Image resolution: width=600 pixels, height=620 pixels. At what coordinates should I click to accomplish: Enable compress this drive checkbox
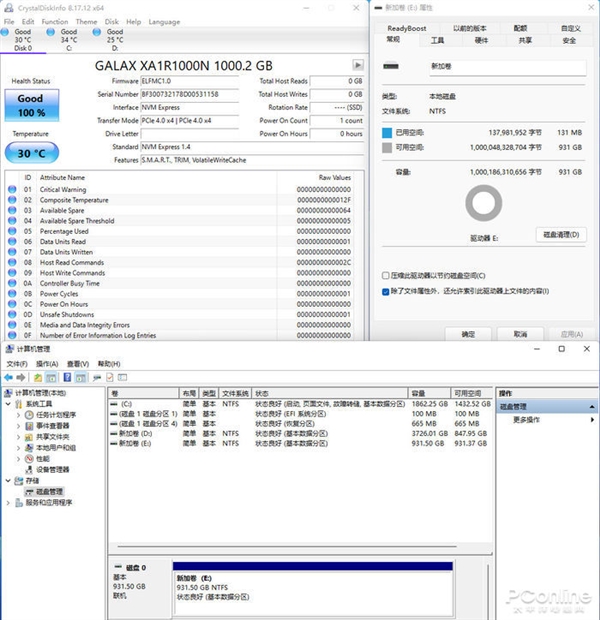[x=386, y=275]
